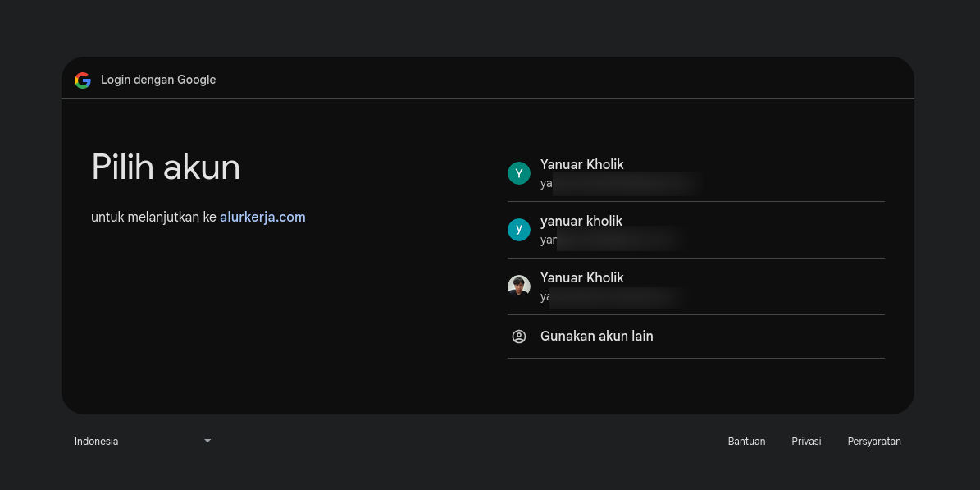Click the Google logo in the header

(x=83, y=80)
